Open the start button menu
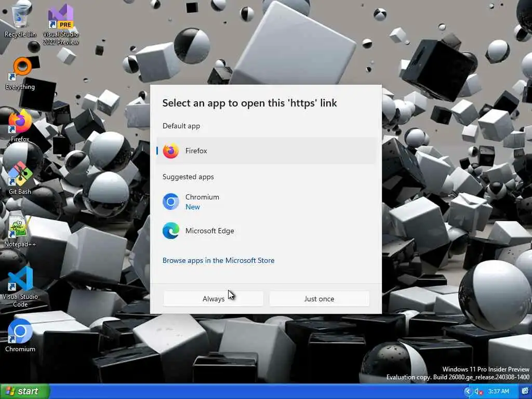532x399 pixels. 25,391
